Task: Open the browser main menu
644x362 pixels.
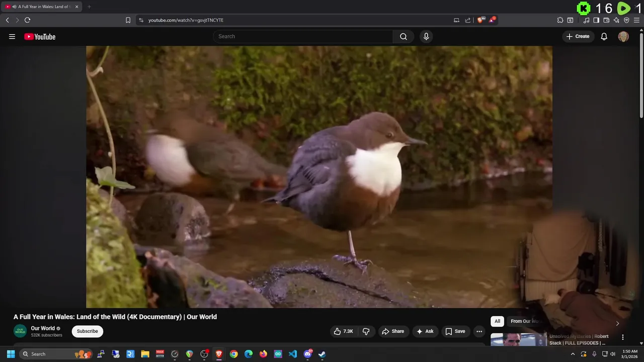Action: (x=636, y=20)
